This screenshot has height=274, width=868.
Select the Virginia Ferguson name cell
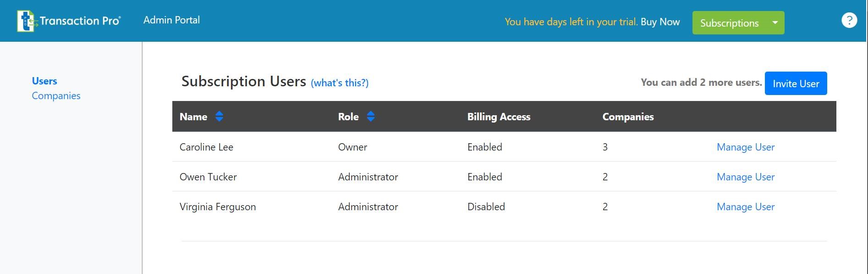pos(218,207)
